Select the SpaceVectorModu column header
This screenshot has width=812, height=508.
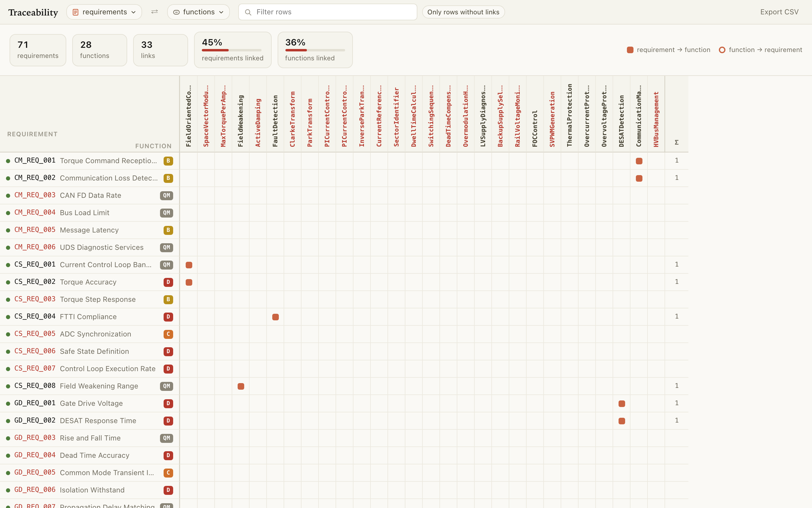[x=206, y=114]
